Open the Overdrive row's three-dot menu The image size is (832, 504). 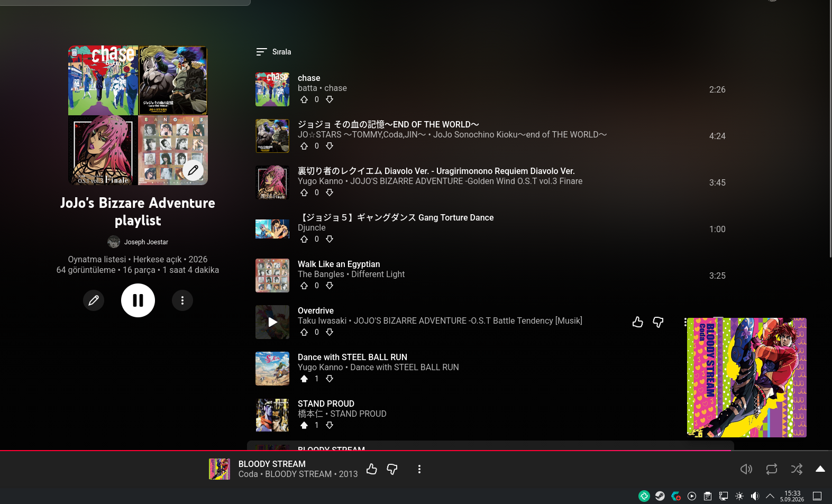pyautogui.click(x=685, y=322)
